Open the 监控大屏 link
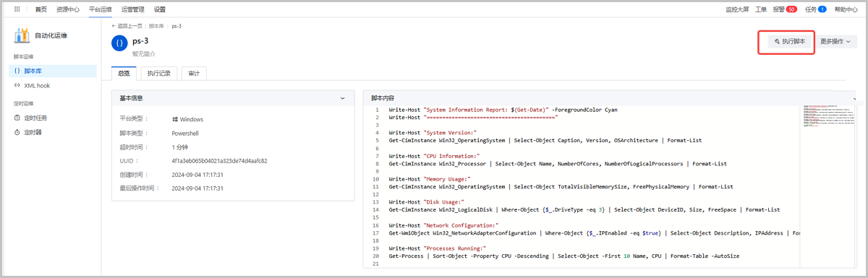 (x=737, y=9)
